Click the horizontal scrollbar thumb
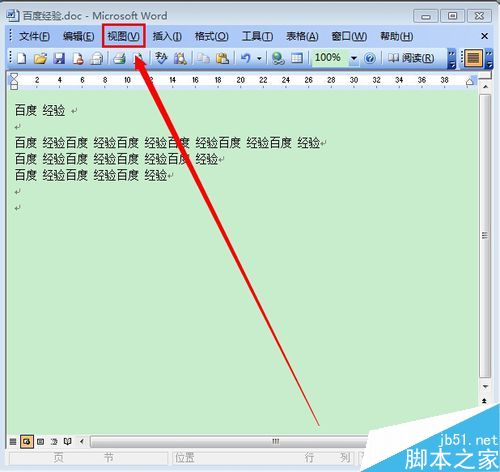The image size is (500, 472). [x=230, y=442]
